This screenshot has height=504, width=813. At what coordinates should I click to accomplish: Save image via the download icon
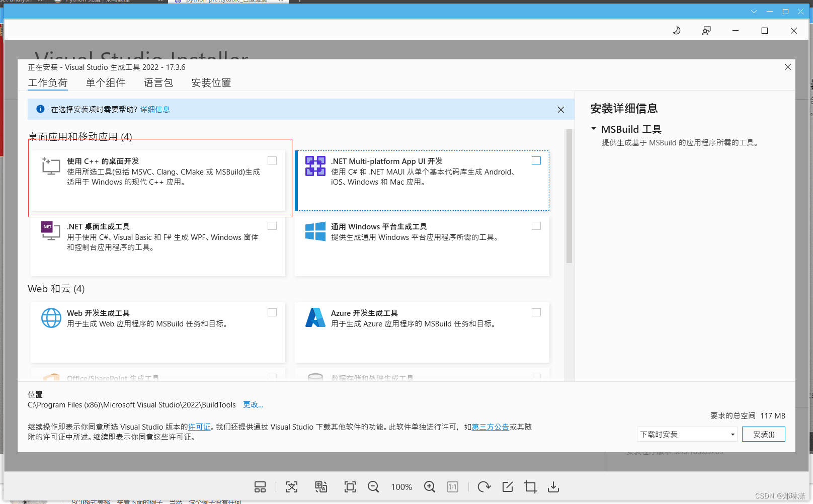coord(553,487)
